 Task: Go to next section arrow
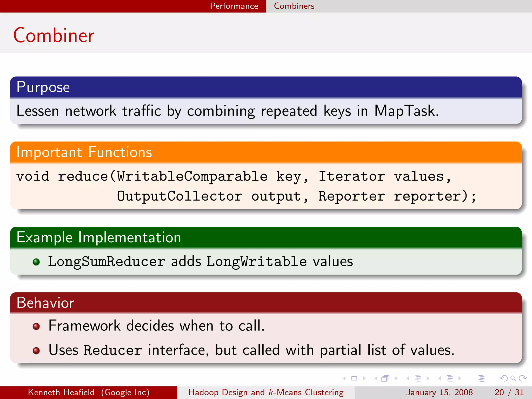point(460,378)
